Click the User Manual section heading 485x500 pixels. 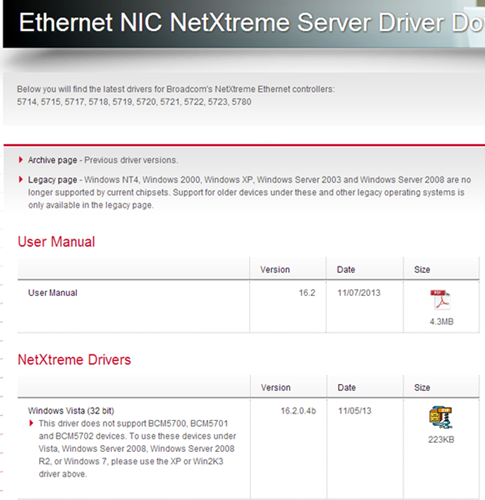point(56,242)
